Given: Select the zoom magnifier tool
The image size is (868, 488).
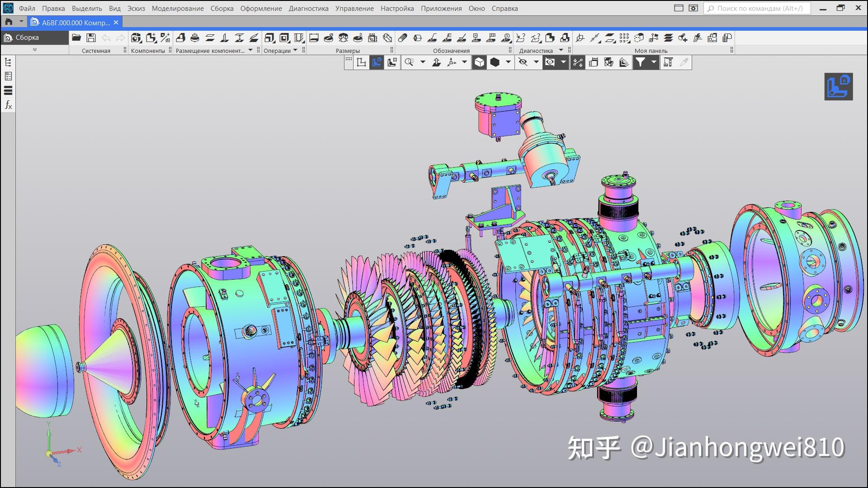Looking at the screenshot, I should tap(410, 62).
